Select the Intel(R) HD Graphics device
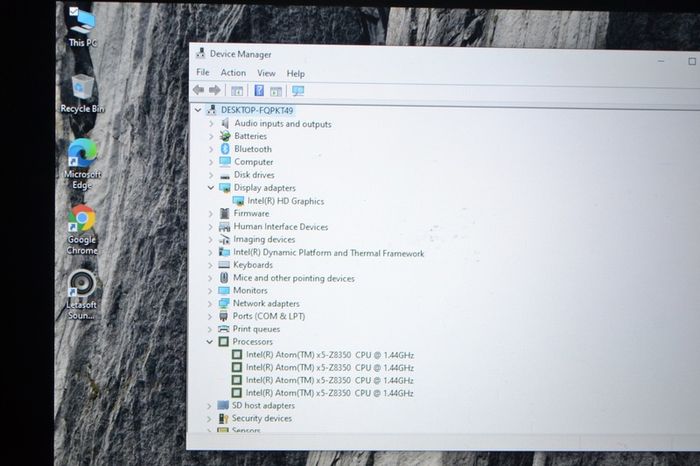 (x=286, y=201)
